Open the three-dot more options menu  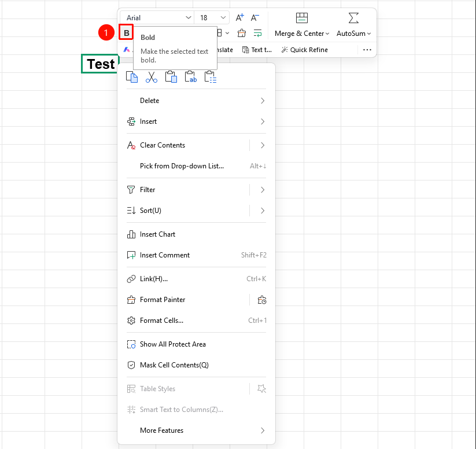[x=367, y=50]
